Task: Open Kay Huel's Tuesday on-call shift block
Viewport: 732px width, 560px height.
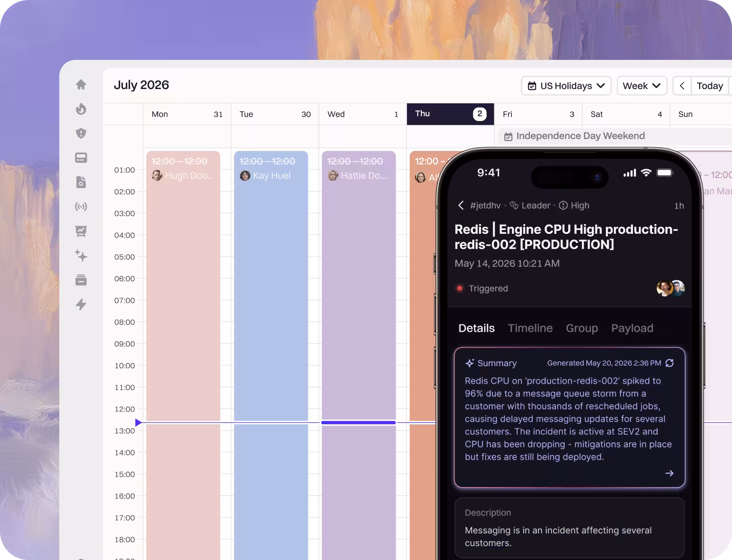Action: 271,355
